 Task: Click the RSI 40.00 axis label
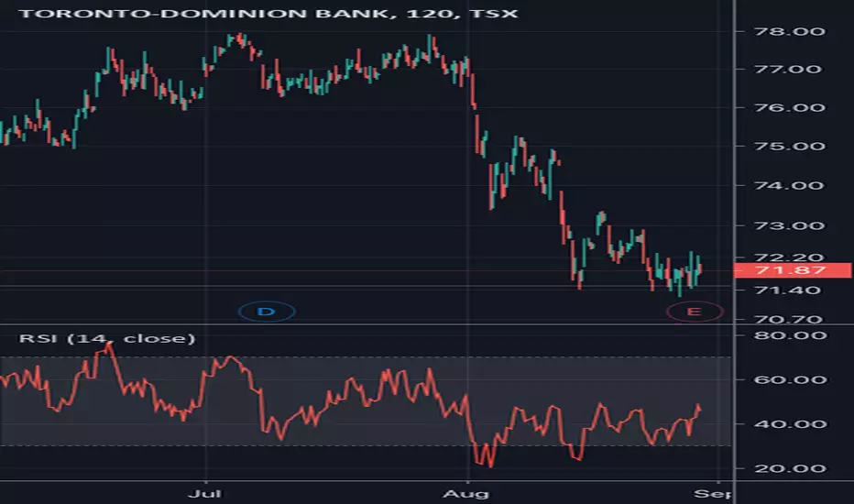tap(790, 424)
